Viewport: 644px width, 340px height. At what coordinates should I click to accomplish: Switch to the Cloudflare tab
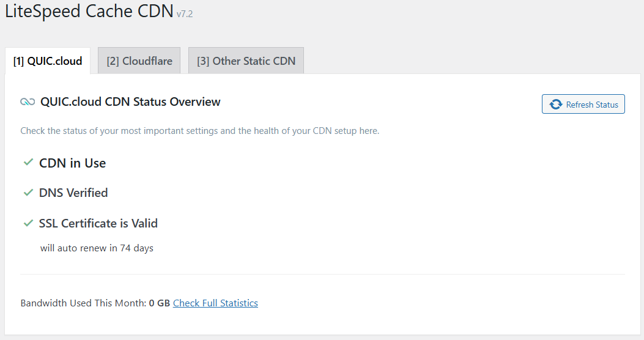[x=139, y=61]
